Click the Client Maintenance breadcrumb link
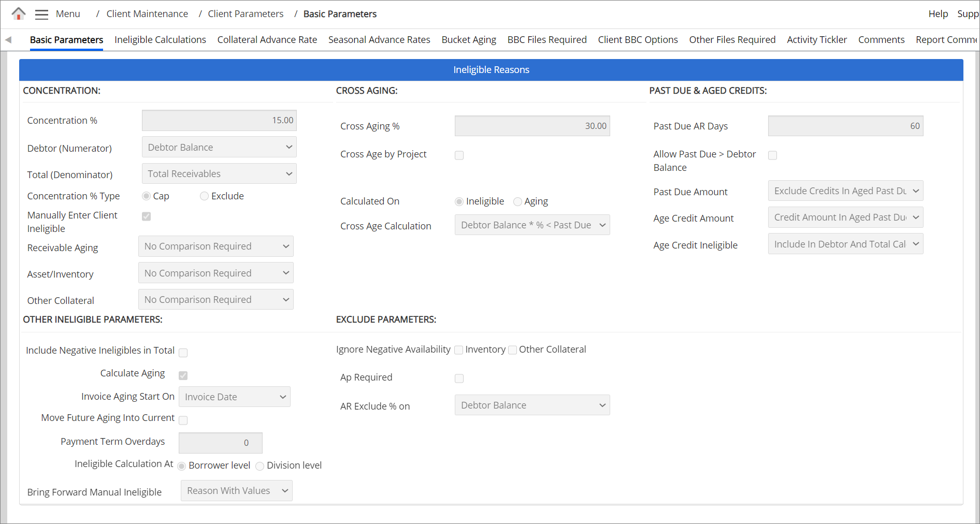Image resolution: width=980 pixels, height=524 pixels. 147,14
